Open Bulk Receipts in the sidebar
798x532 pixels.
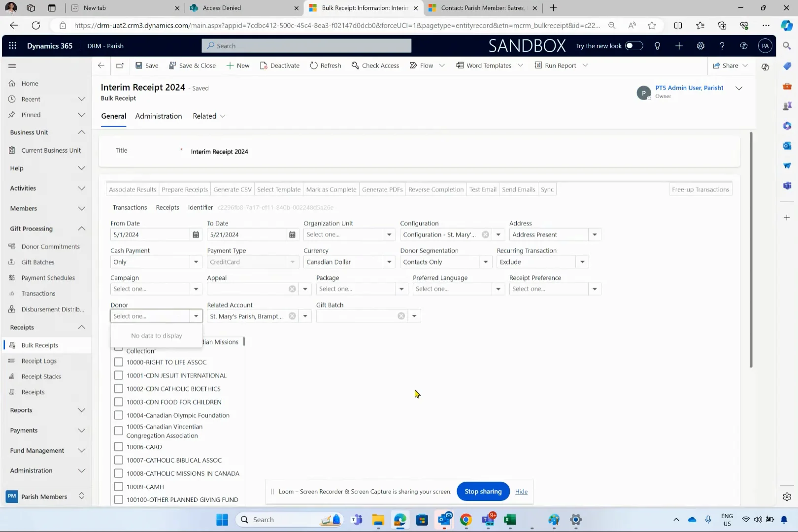(39, 345)
